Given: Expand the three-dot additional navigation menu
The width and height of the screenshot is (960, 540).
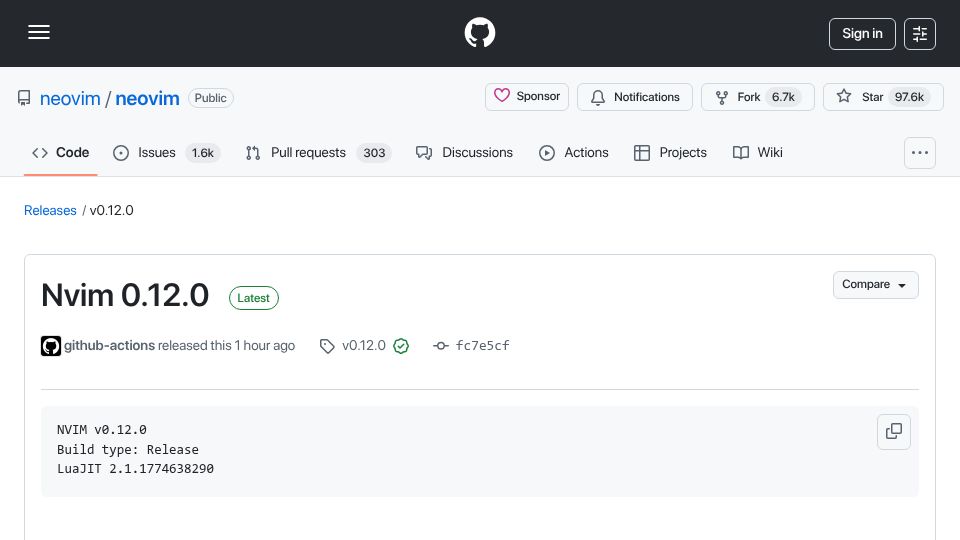Looking at the screenshot, I should [x=920, y=153].
